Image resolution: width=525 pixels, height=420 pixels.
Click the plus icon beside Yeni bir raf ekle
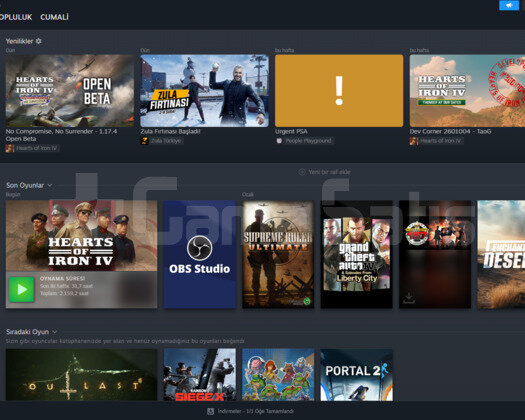pyautogui.click(x=302, y=172)
